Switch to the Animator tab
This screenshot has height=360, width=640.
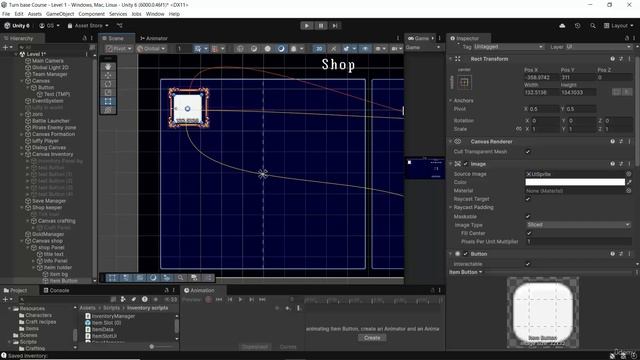tap(153, 38)
